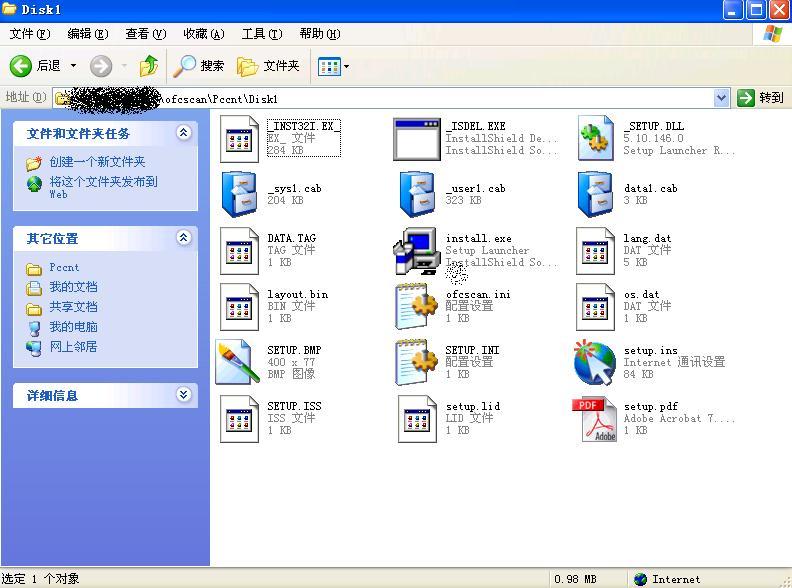Click 创建一个新文件夹 link

[97, 162]
